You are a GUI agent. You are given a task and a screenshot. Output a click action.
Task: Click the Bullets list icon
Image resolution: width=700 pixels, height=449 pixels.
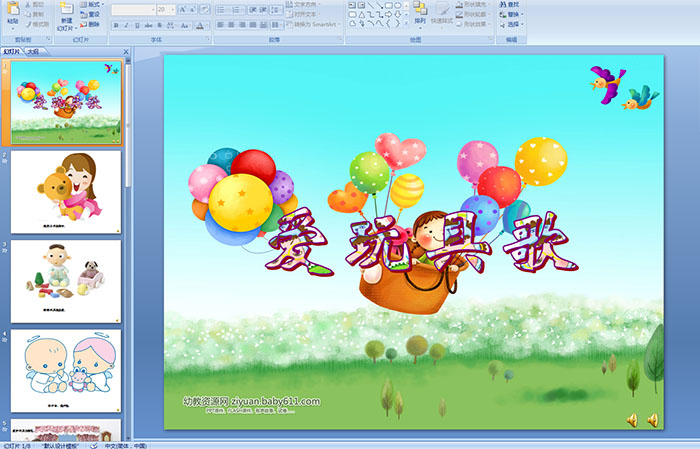222,9
